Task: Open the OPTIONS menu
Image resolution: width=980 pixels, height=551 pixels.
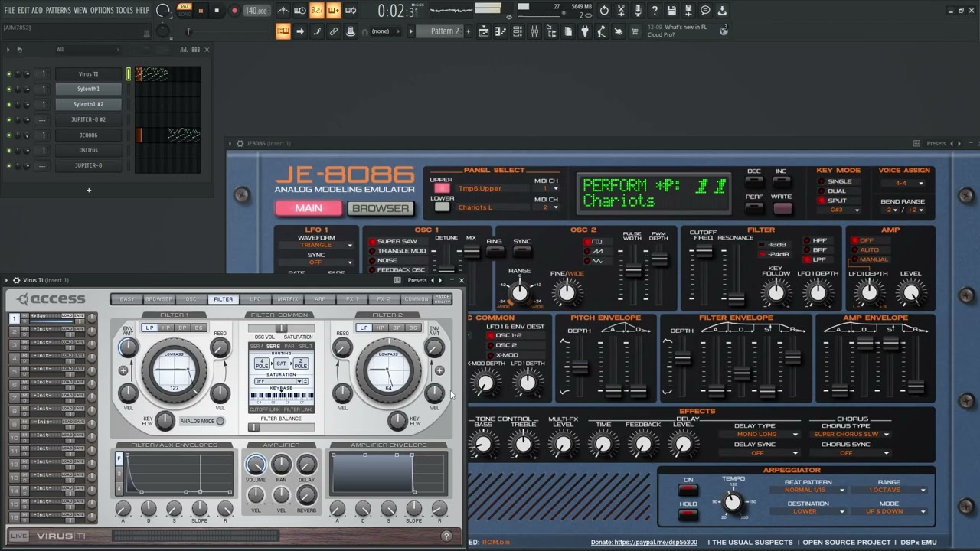Action: click(x=102, y=11)
